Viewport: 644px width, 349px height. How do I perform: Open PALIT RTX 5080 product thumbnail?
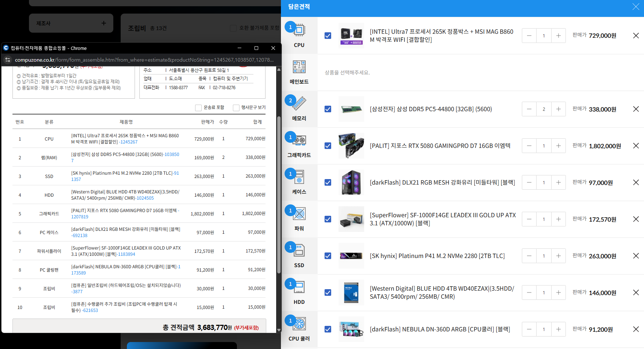[351, 146]
